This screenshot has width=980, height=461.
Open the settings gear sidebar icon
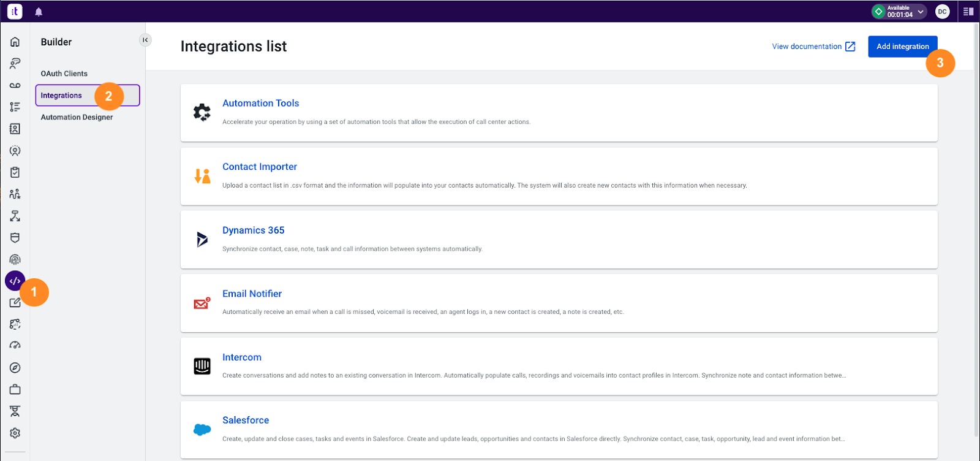tap(15, 433)
